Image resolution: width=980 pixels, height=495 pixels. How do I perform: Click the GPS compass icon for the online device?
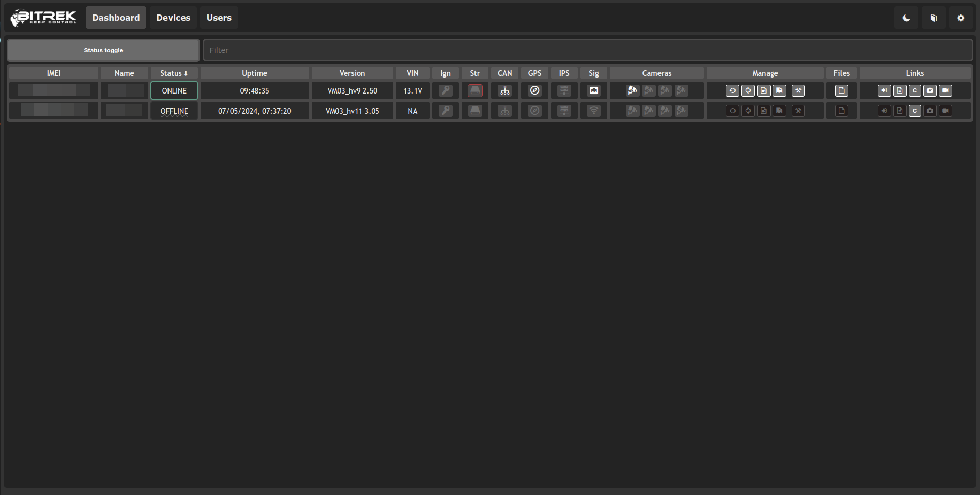(534, 91)
